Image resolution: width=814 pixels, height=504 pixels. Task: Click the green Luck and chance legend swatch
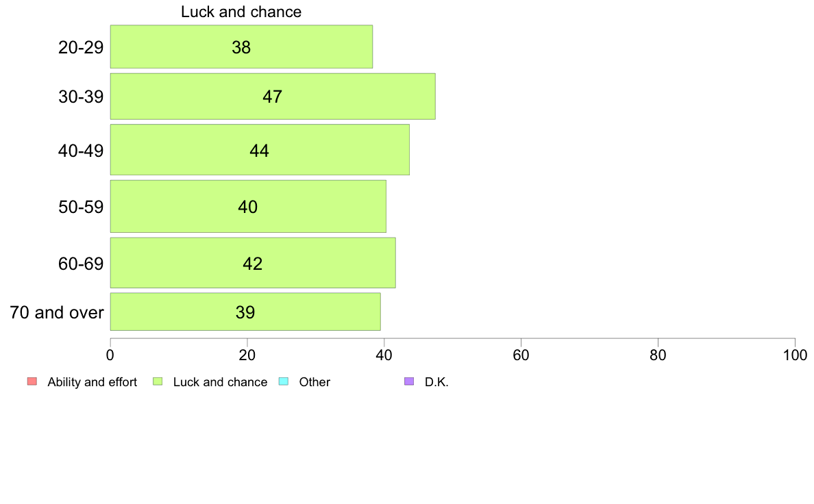coord(158,381)
